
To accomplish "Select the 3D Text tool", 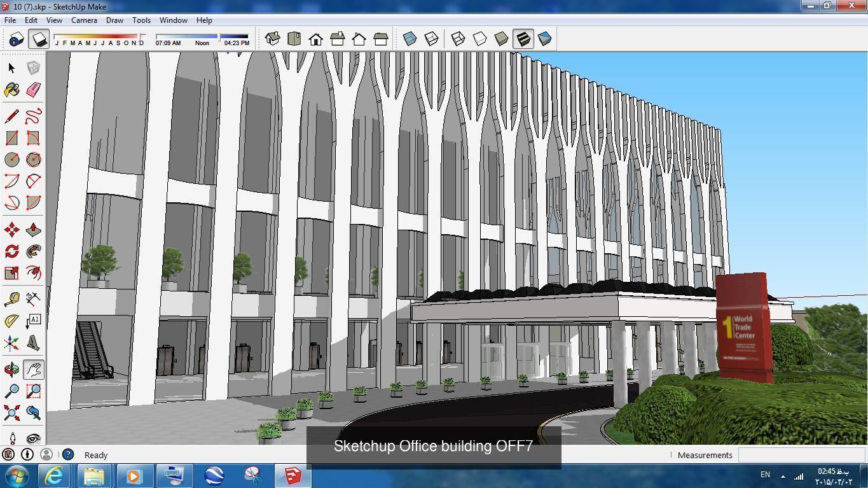I will pos(33,343).
